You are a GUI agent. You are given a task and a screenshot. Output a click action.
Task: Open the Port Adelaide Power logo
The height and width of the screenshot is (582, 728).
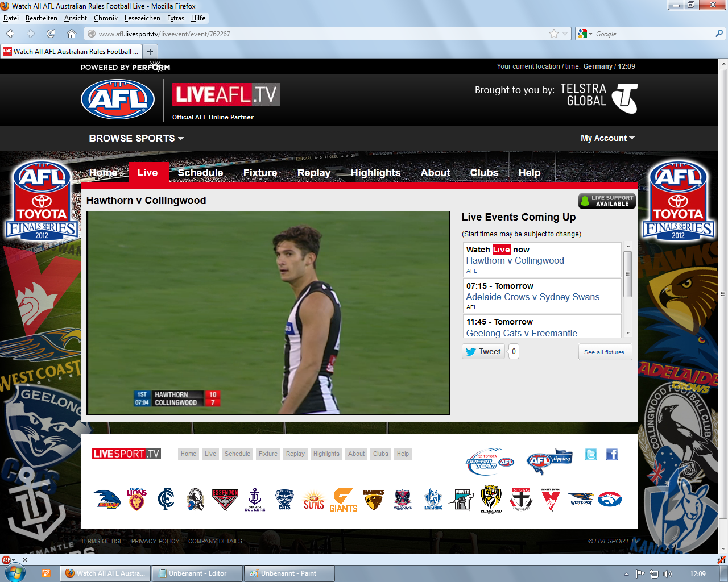coord(462,499)
